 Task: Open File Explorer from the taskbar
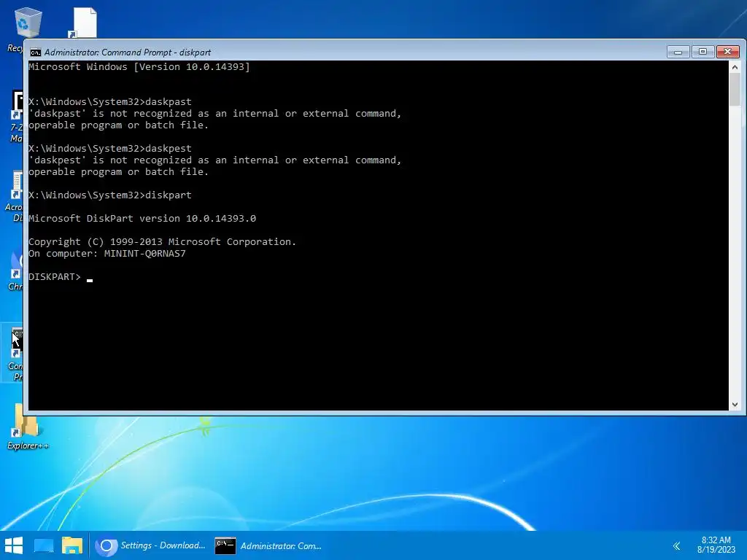click(x=72, y=545)
